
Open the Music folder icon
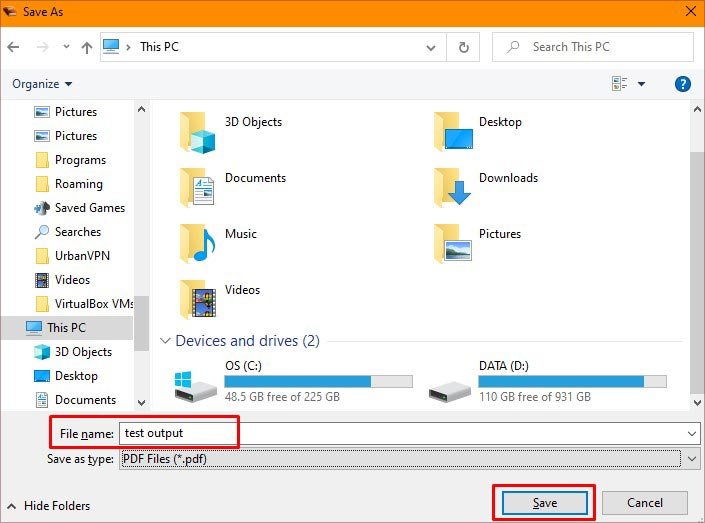click(x=198, y=243)
